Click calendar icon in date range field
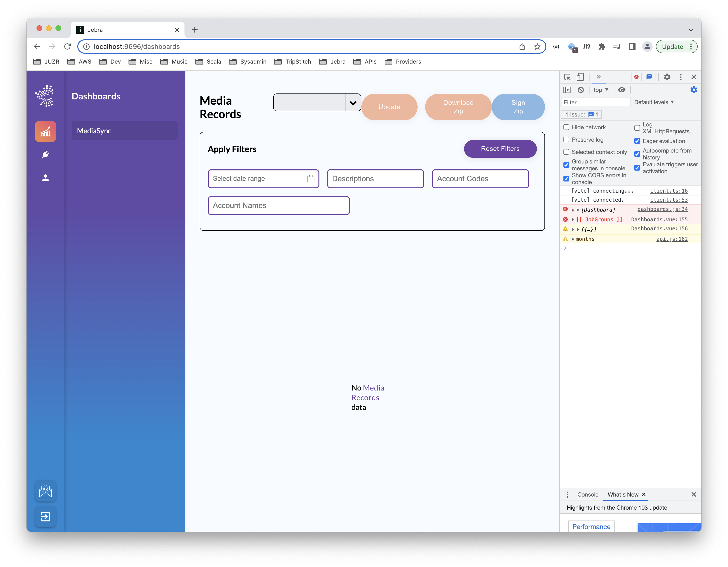Screen dimensions: 728x567 click(x=311, y=179)
